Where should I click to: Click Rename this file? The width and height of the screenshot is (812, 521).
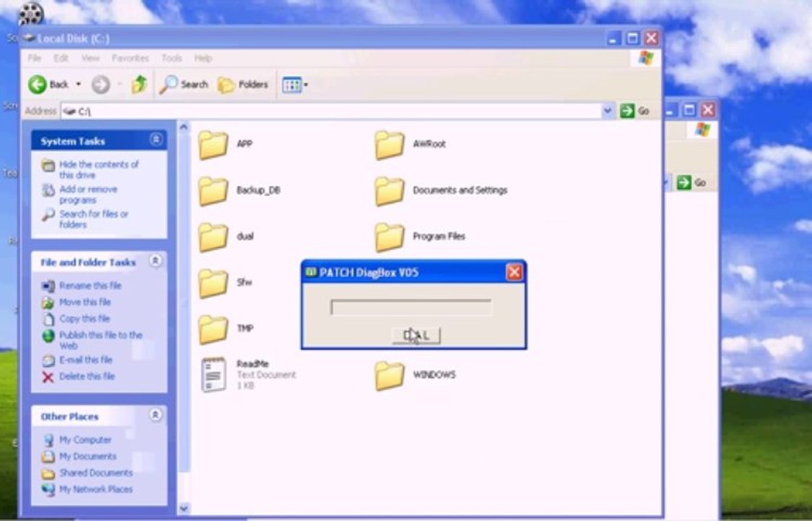pos(90,285)
